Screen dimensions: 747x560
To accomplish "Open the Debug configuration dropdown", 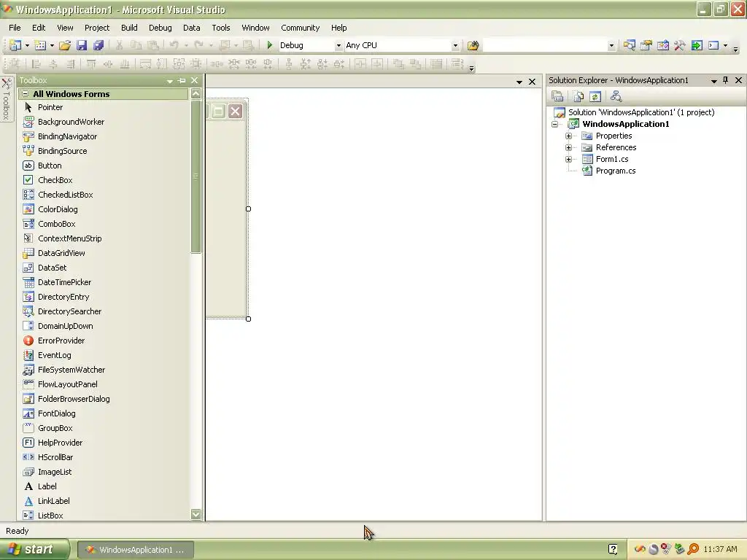I will click(x=338, y=46).
